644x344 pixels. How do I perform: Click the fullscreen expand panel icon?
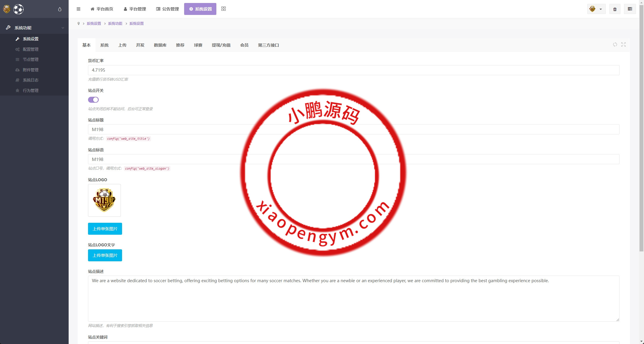click(x=623, y=44)
